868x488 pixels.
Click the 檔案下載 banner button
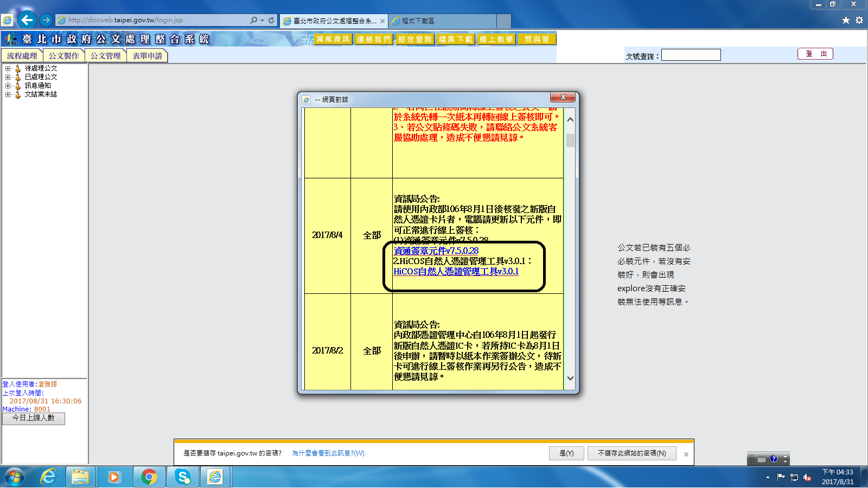pos(455,39)
